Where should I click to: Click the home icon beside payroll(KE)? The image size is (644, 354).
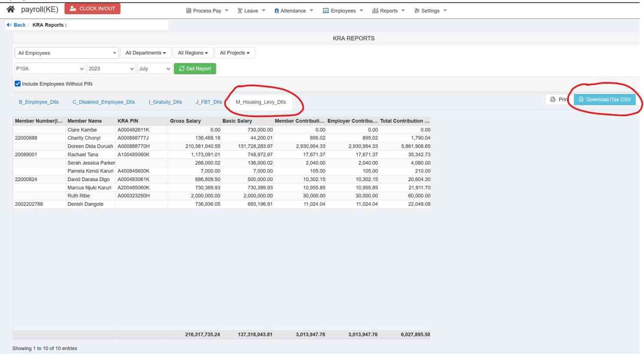coord(11,9)
